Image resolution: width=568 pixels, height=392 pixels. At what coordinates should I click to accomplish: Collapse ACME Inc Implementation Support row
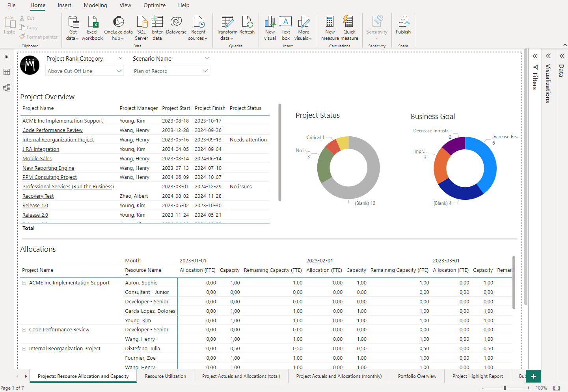click(24, 283)
